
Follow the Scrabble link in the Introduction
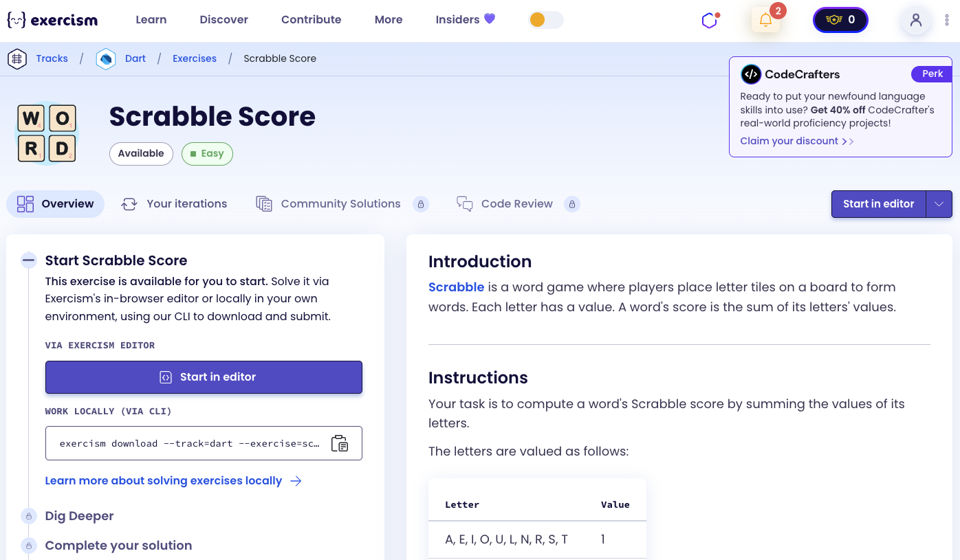(x=456, y=287)
